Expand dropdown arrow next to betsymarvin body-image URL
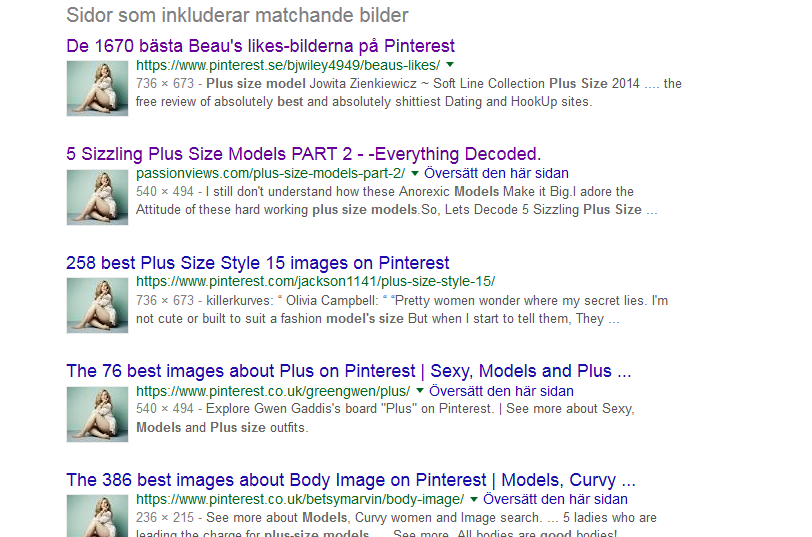 (474, 499)
